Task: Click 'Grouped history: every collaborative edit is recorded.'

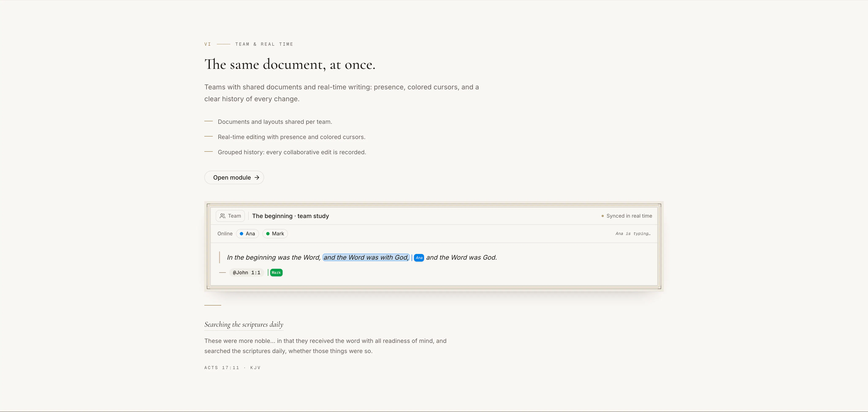Action: [292, 152]
